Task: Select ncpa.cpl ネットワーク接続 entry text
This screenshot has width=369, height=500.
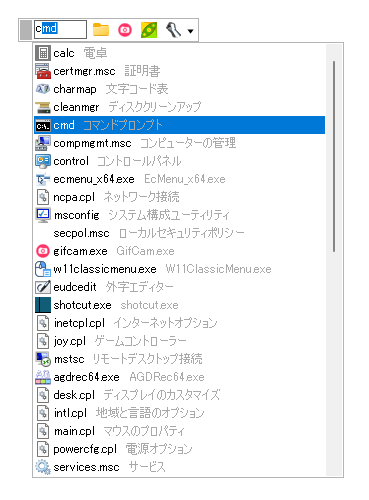Action: pyautogui.click(x=116, y=197)
